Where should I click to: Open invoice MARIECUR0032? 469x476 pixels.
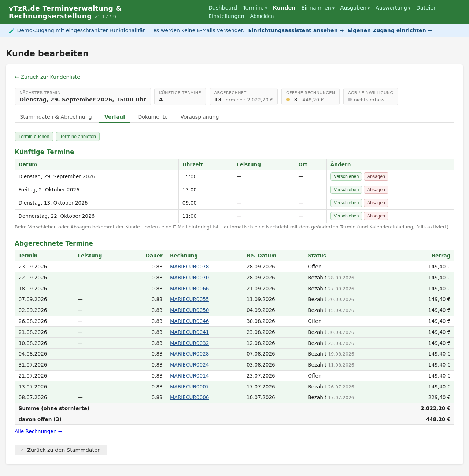coord(189,343)
